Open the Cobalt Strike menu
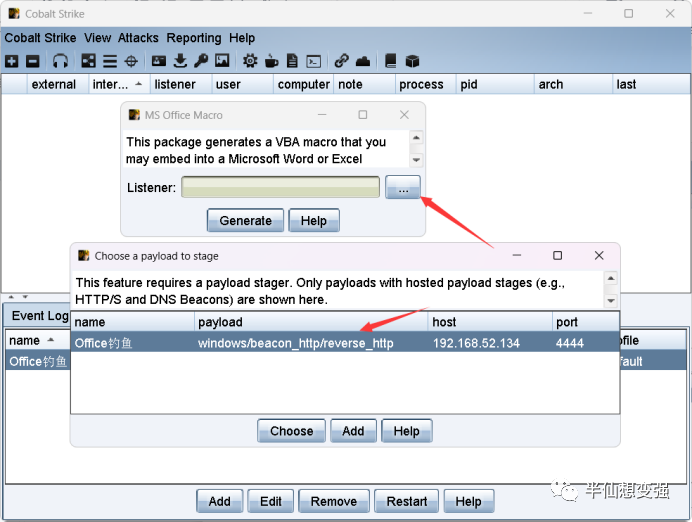The width and height of the screenshot is (692, 522). point(40,38)
